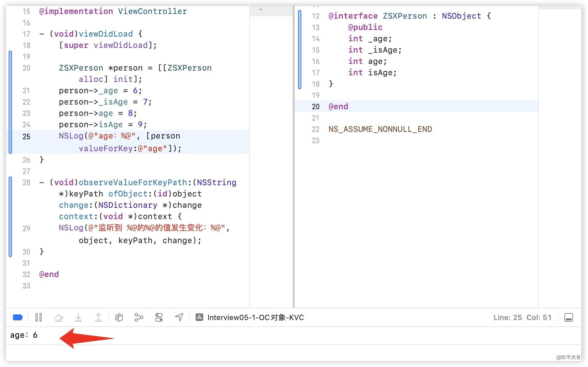The image size is (588, 367).
Task: Toggle the breakpoints activation button
Action: tap(18, 317)
